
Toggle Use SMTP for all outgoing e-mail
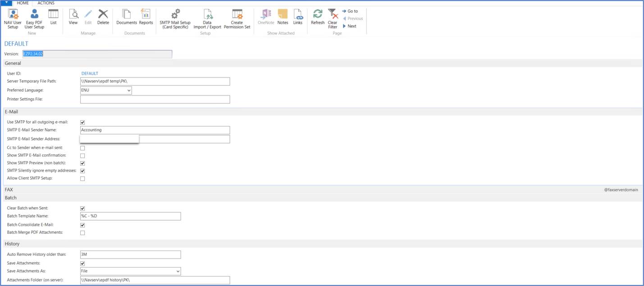82,123
